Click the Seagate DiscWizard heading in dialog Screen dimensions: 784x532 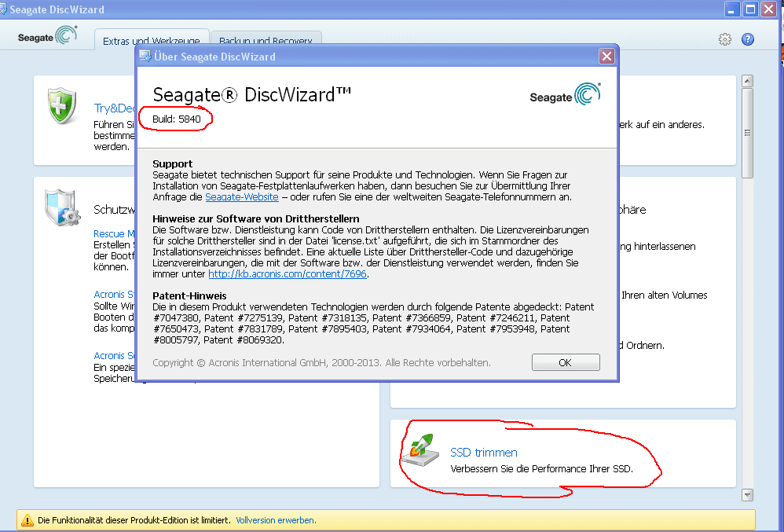pyautogui.click(x=251, y=94)
